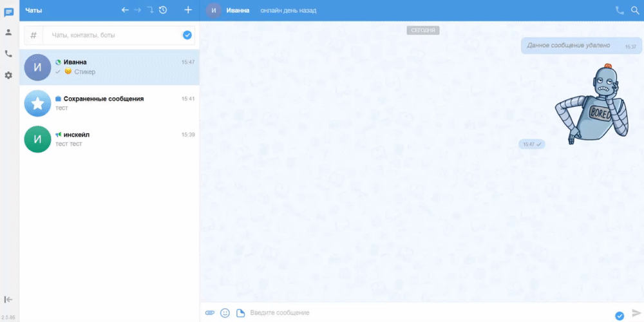Click the back arrow in Chats header
Viewport: 644px width, 322px height.
[x=125, y=10]
